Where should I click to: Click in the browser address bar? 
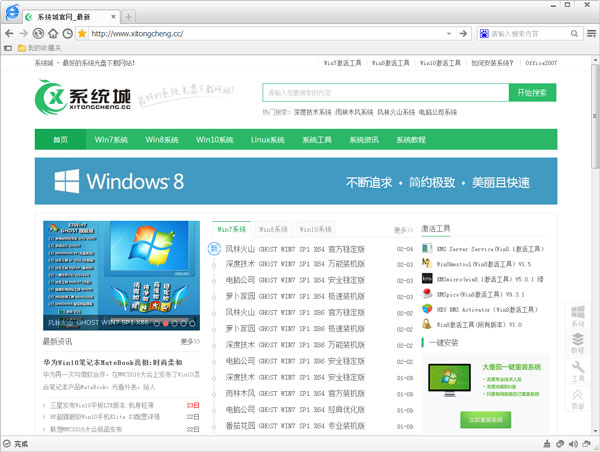[x=268, y=34]
